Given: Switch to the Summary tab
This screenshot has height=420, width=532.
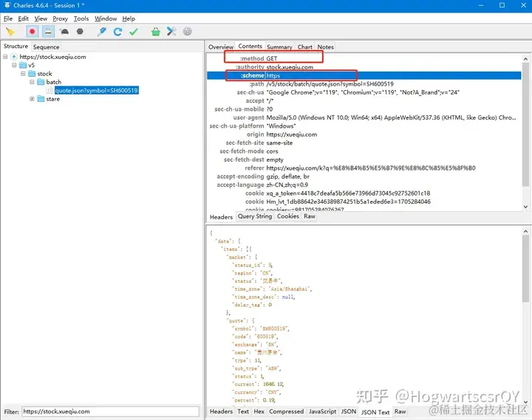Looking at the screenshot, I should [279, 47].
